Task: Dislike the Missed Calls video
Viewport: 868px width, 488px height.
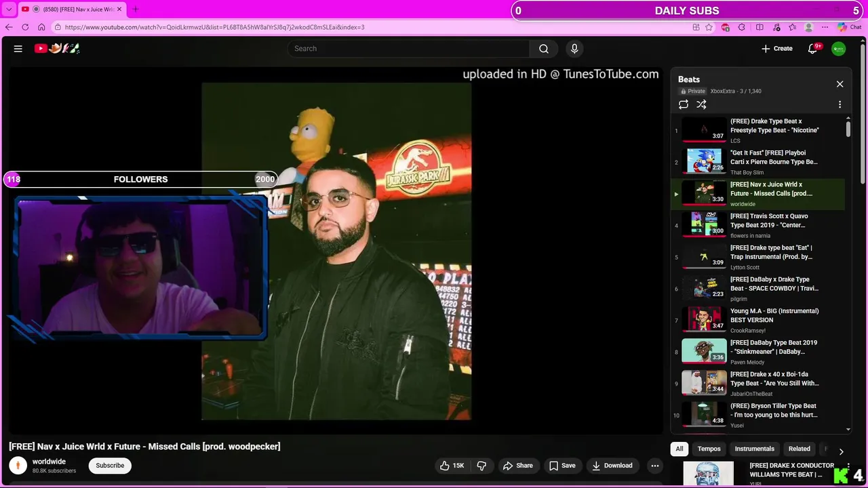Action: point(481,466)
